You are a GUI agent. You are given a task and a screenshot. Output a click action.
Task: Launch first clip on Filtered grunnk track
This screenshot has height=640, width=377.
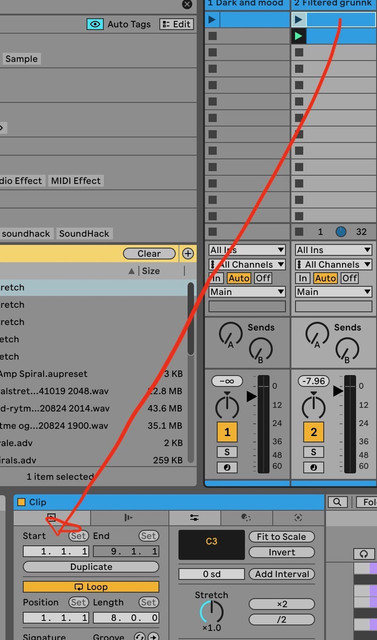299,19
